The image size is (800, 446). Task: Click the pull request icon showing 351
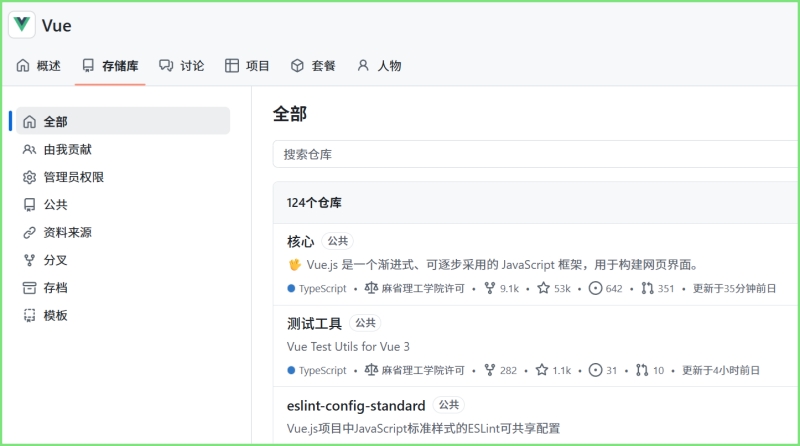coord(647,288)
